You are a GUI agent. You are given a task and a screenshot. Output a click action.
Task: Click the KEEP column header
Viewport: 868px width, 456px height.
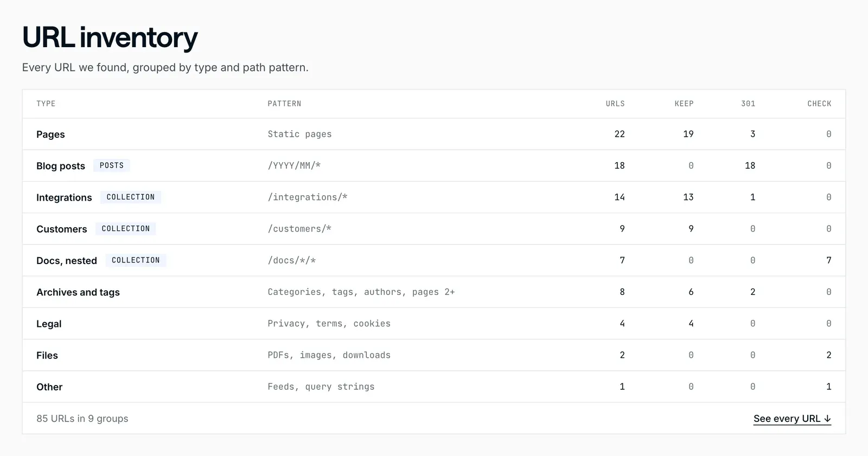click(x=684, y=104)
